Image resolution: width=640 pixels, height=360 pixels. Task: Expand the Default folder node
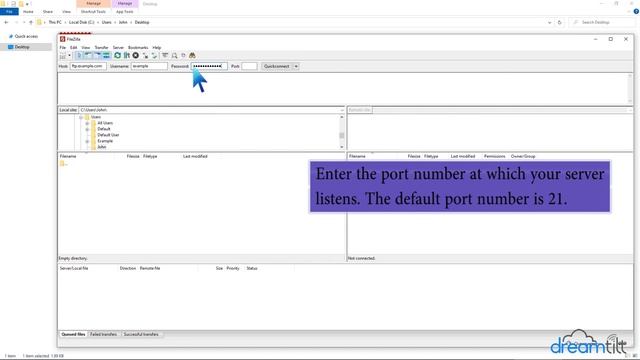tap(87, 129)
